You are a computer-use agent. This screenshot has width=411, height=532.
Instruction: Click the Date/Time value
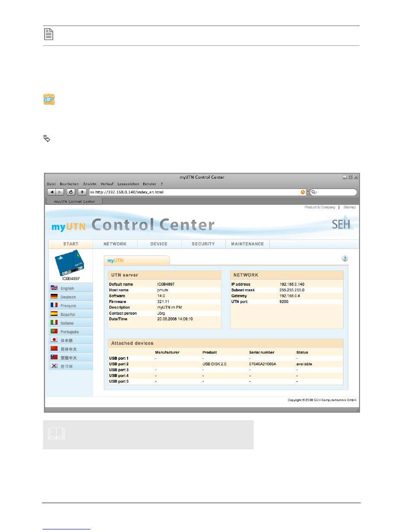175,319
